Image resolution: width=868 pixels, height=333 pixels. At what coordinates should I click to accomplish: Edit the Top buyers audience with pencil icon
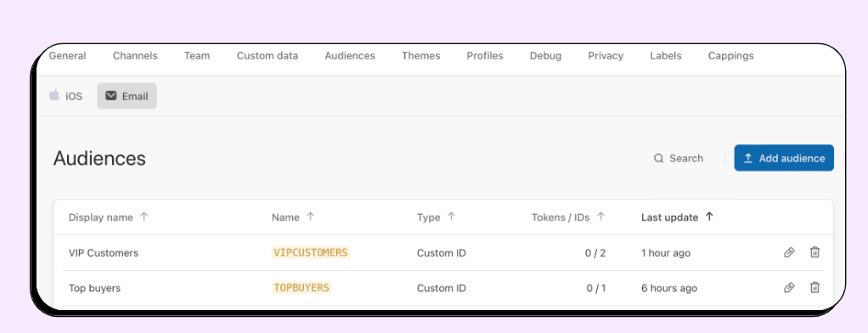coord(789,288)
